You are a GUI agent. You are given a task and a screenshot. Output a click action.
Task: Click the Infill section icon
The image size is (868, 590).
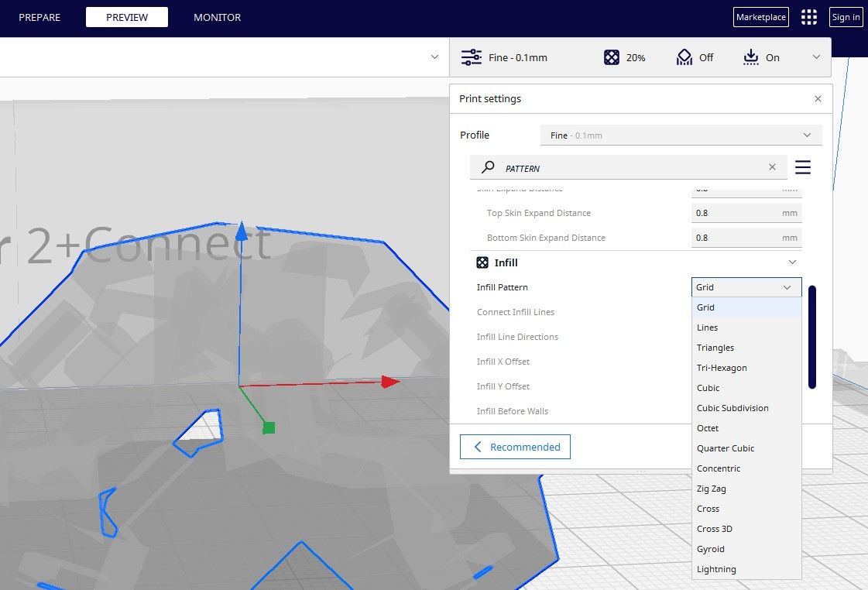[x=482, y=262]
